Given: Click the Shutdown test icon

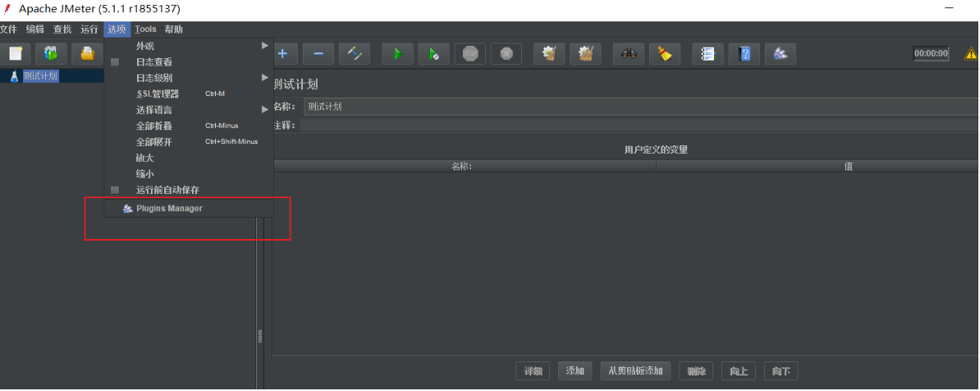Looking at the screenshot, I should point(506,53).
